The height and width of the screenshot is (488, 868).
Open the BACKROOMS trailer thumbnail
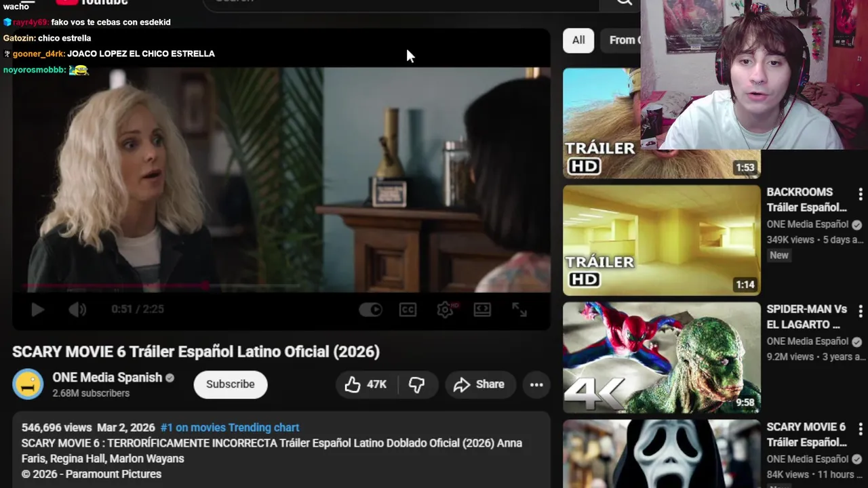662,240
